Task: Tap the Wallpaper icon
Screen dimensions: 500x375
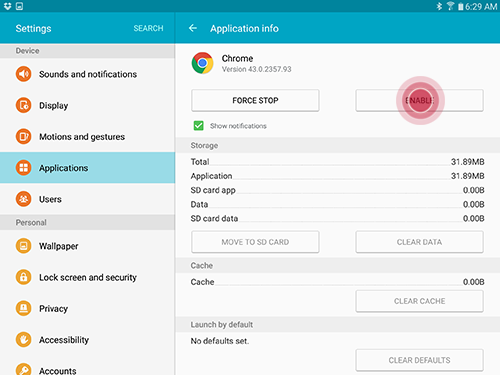Action: (x=23, y=246)
